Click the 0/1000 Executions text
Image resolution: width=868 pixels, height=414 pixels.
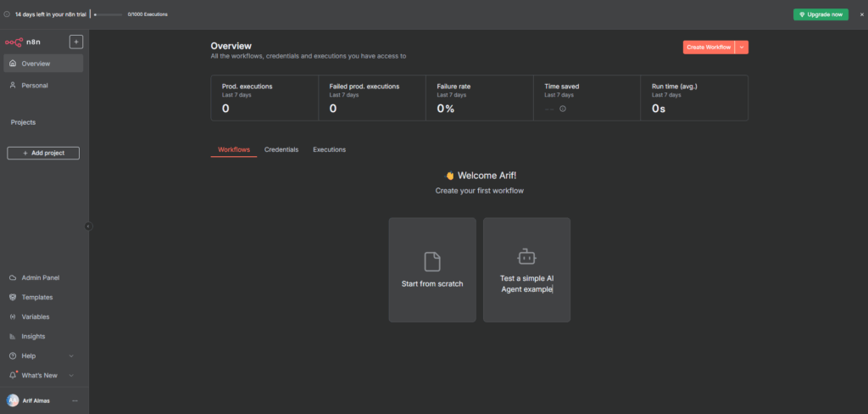click(x=147, y=14)
